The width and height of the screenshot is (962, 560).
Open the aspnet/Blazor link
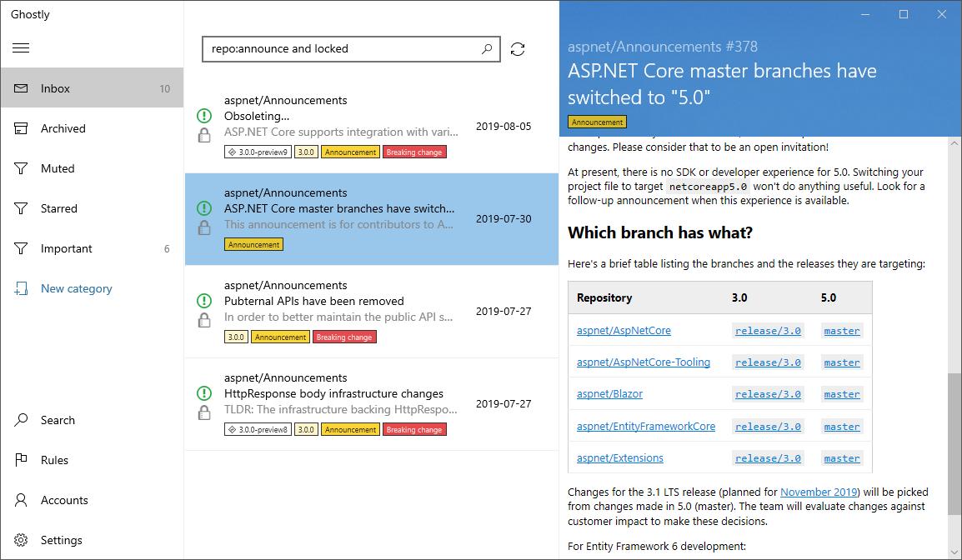tap(609, 394)
